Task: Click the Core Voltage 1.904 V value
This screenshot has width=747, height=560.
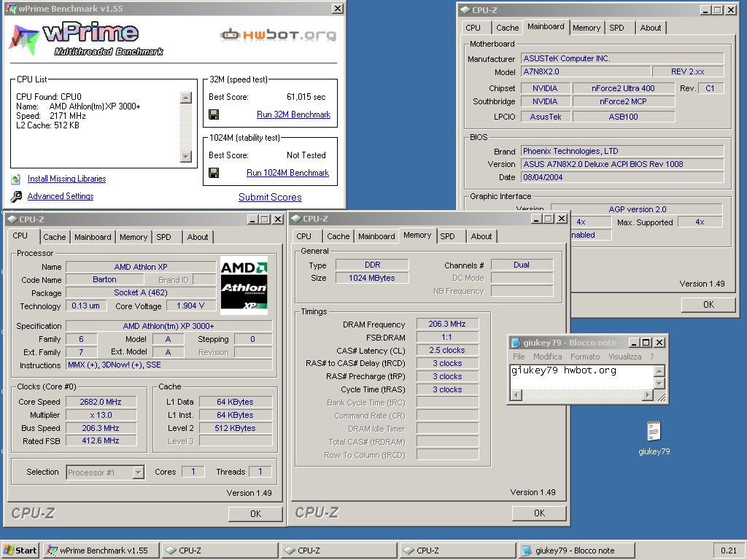Action: click(190, 306)
